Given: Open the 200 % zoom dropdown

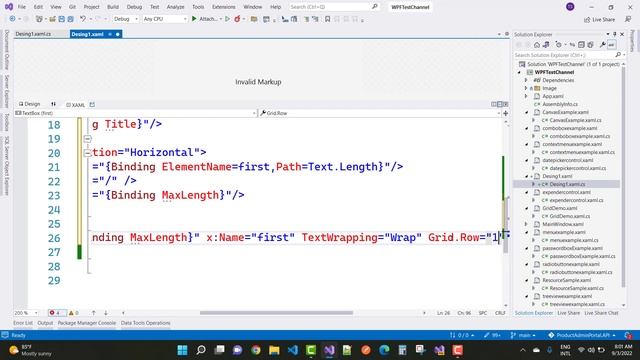Looking at the screenshot, I should point(26,313).
